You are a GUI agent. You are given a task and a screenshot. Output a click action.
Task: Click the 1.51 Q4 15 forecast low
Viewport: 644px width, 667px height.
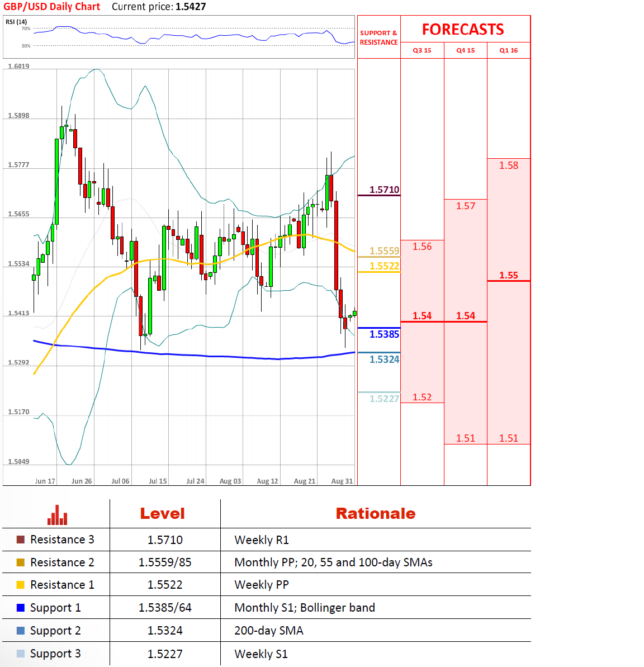(465, 438)
